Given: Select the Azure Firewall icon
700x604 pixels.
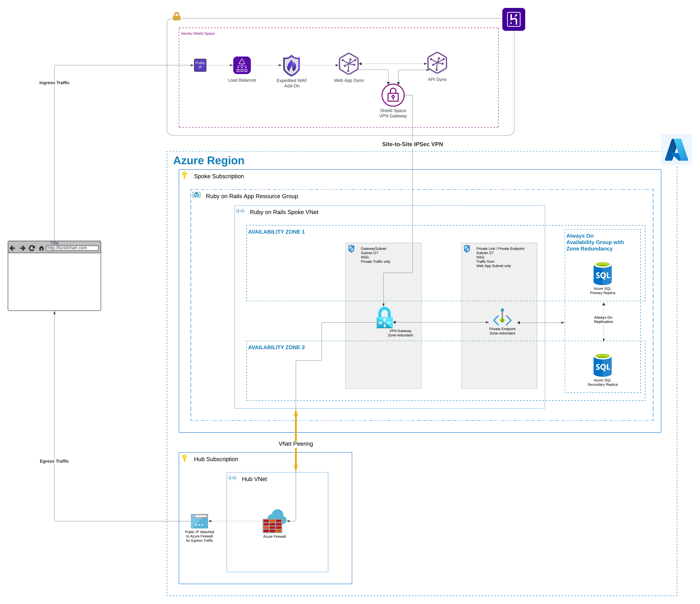Looking at the screenshot, I should (x=274, y=521).
